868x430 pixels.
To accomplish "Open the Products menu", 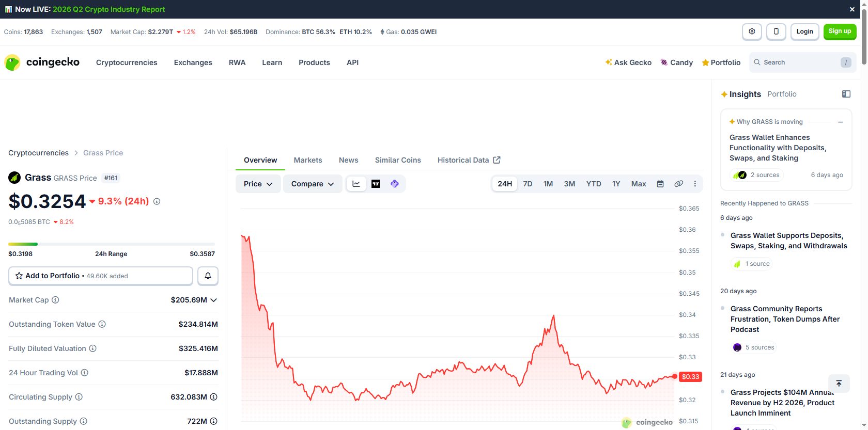I will click(x=314, y=62).
